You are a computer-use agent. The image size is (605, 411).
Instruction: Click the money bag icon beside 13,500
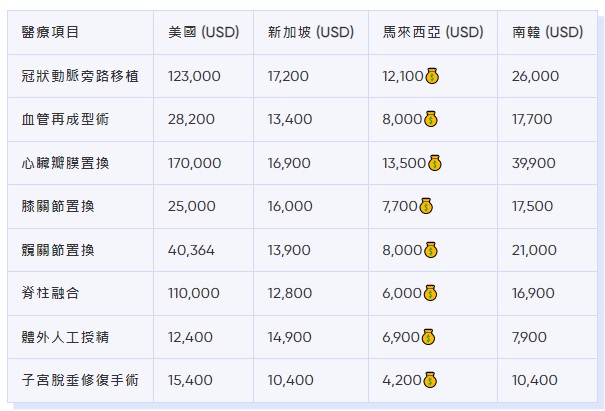click(x=434, y=163)
